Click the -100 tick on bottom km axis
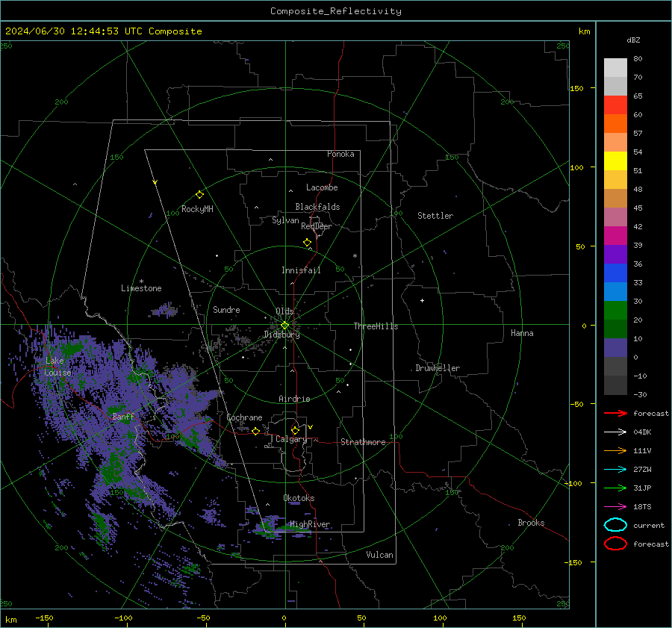The width and height of the screenshot is (672, 628). 123,618
